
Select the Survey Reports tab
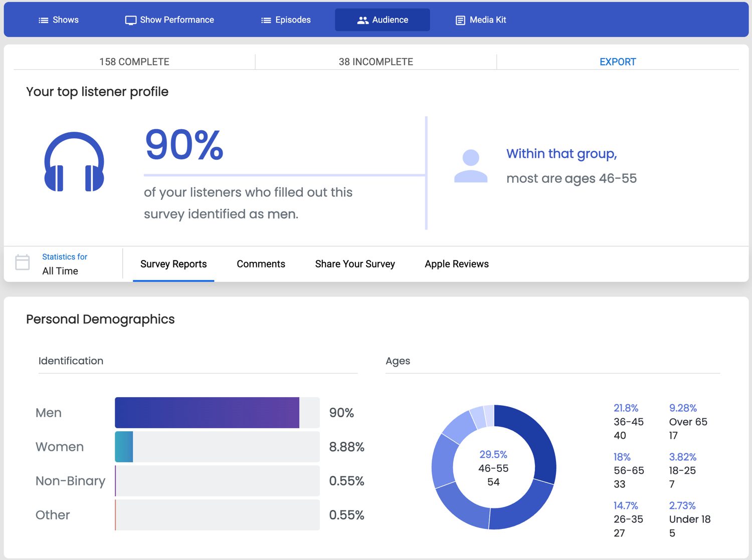point(173,264)
